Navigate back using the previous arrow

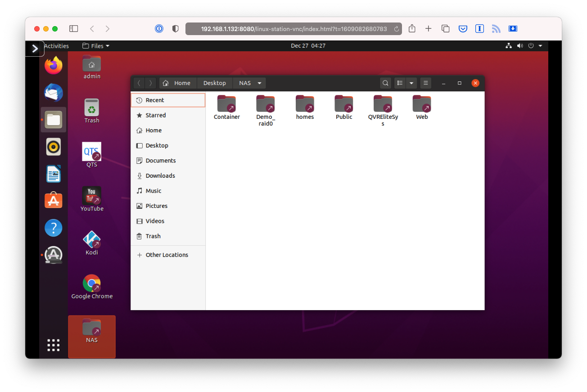click(139, 83)
